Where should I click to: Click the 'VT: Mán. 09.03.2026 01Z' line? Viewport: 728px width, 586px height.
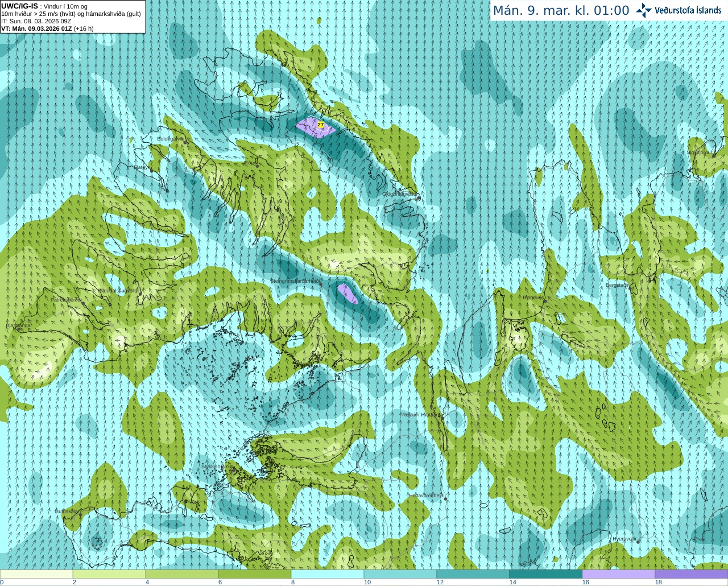(x=47, y=28)
